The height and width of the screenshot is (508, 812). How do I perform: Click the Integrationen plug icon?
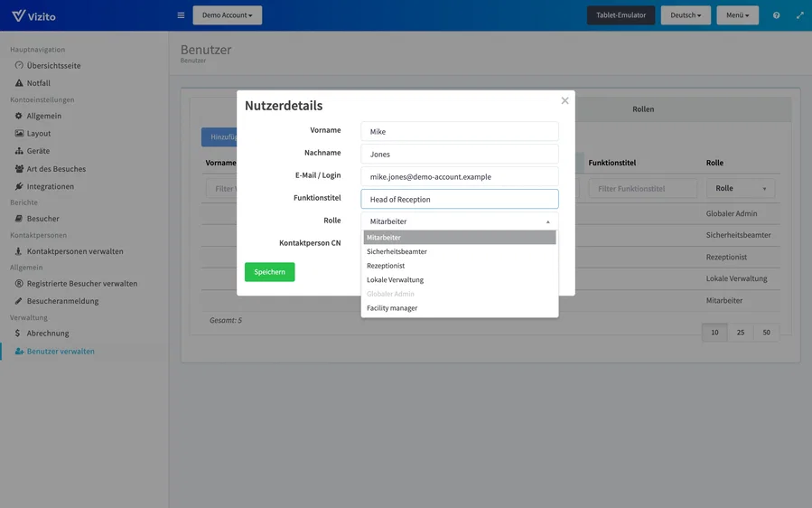(19, 186)
